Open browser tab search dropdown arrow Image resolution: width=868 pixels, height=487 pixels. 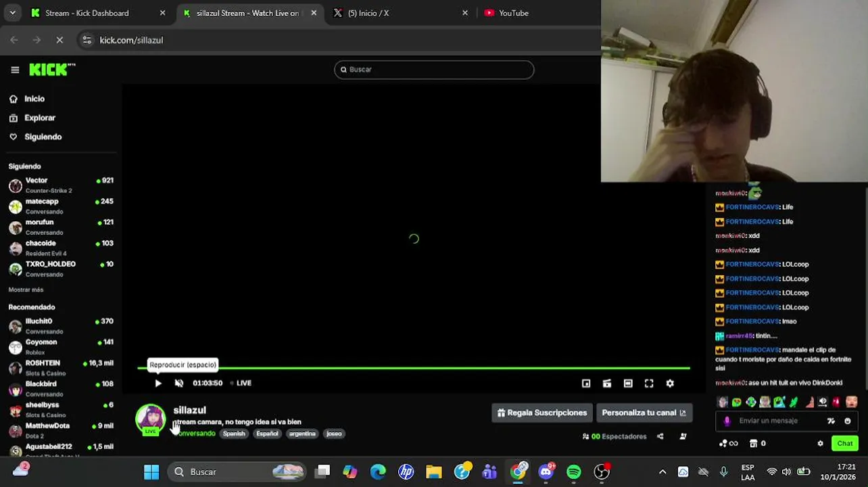pos(12,13)
